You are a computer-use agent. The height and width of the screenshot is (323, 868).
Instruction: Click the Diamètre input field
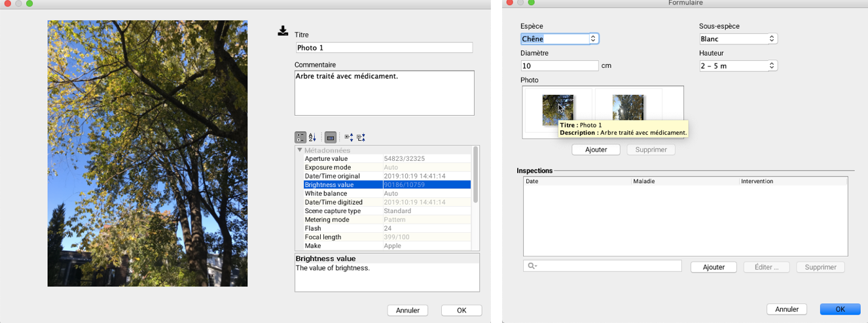click(x=560, y=66)
